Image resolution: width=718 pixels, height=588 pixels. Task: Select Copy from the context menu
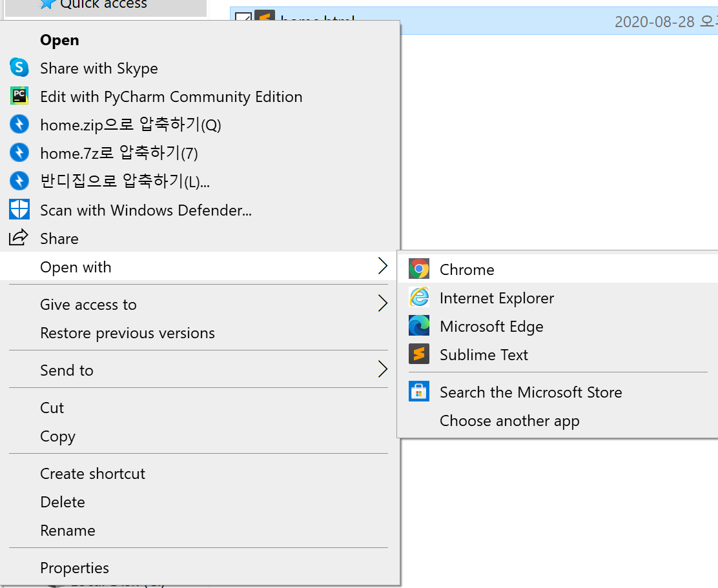[200, 436]
